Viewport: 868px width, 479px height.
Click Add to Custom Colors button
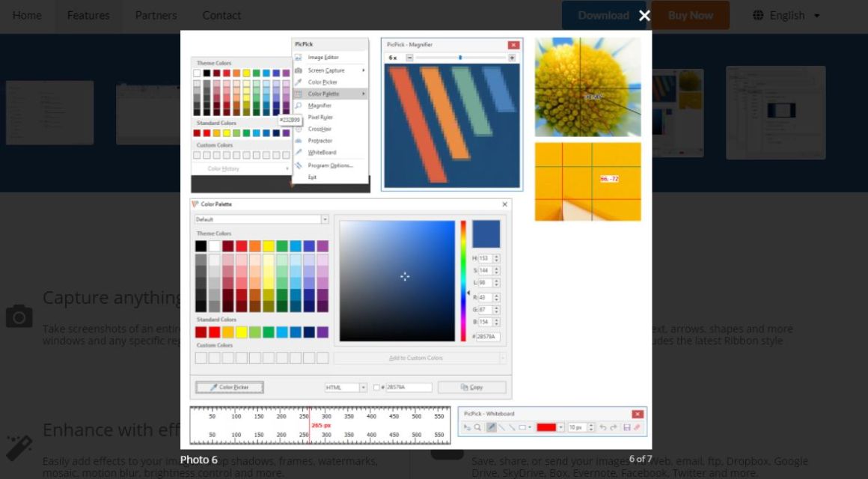coord(416,359)
